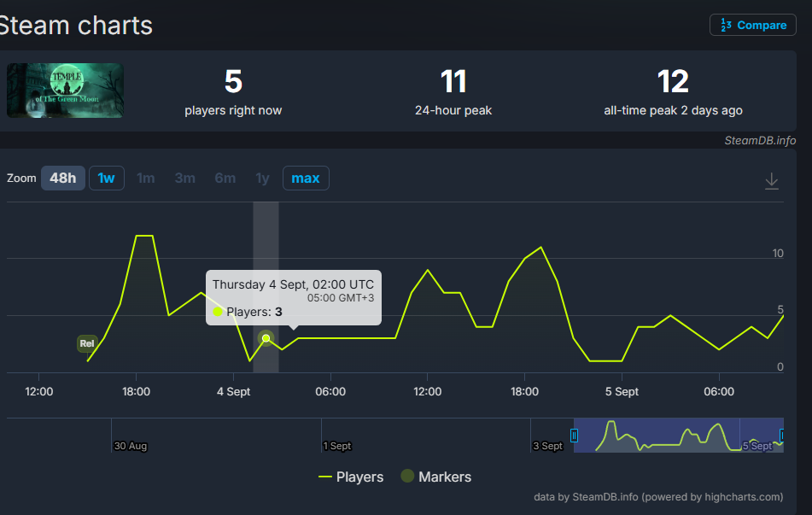The height and width of the screenshot is (515, 812).
Task: Click the '5 players right now' stat
Action: click(x=233, y=93)
